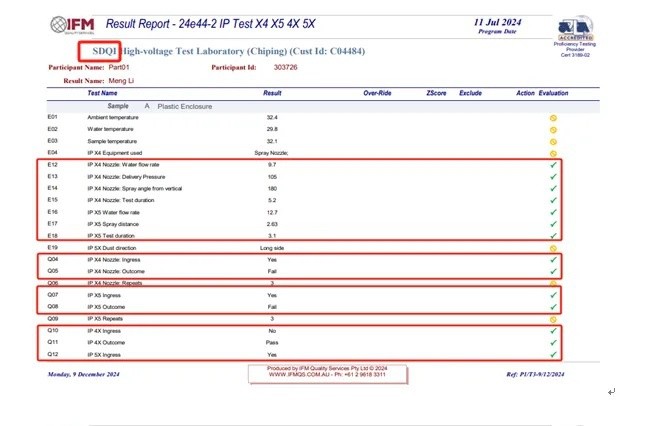Click the yellow evaluation icon for E04
Screen dimensions: 645x426
pos(553,152)
